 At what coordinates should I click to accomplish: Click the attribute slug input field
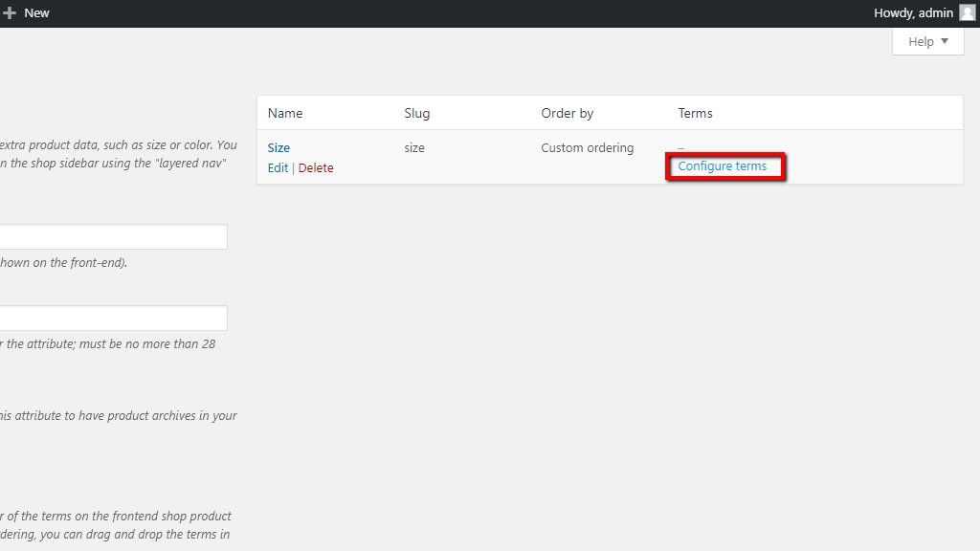[x=115, y=318]
